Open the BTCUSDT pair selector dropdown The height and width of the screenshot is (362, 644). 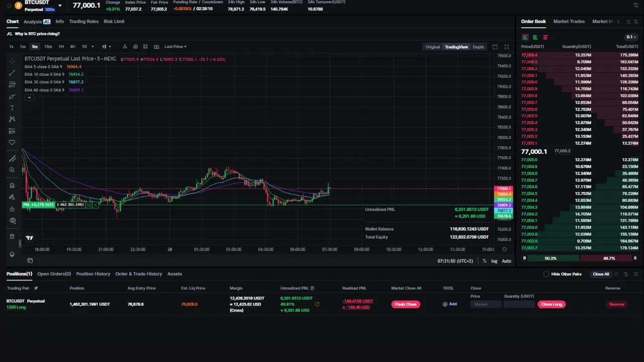pos(60,6)
